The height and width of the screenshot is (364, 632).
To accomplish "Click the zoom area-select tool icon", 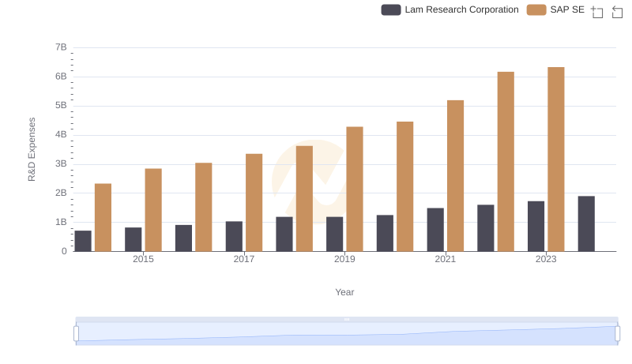I will click(x=597, y=12).
